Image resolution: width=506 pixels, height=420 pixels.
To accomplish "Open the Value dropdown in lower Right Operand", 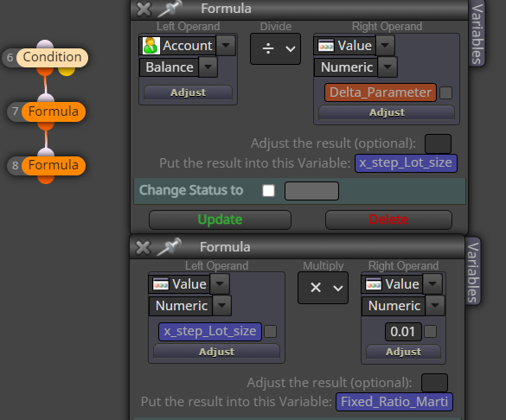I will pyautogui.click(x=432, y=284).
